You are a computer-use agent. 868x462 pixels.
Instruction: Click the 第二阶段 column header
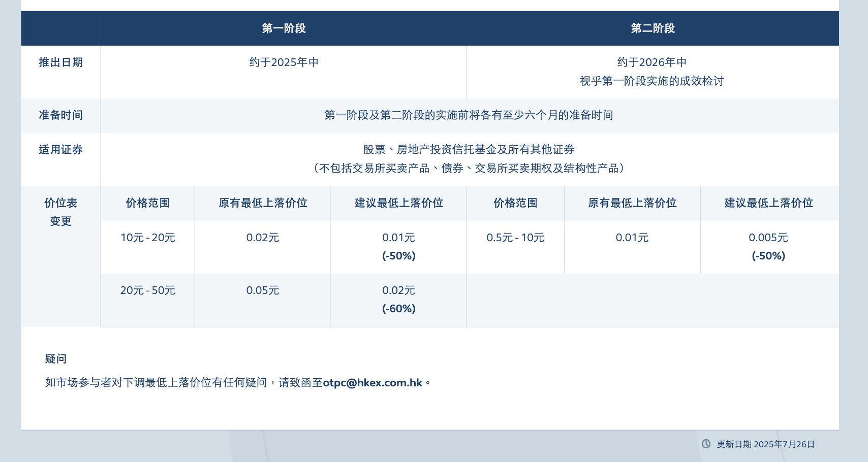pos(653,28)
